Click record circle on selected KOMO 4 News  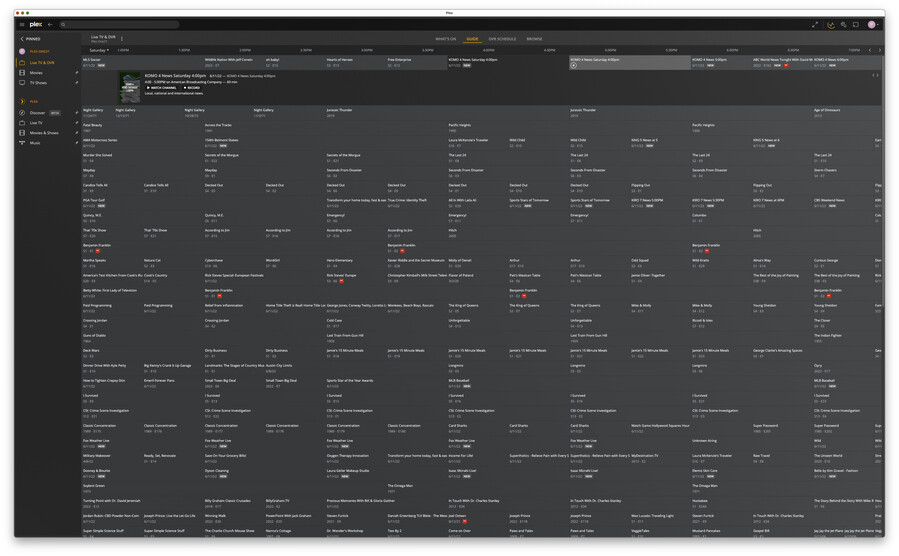pyautogui.click(x=573, y=65)
